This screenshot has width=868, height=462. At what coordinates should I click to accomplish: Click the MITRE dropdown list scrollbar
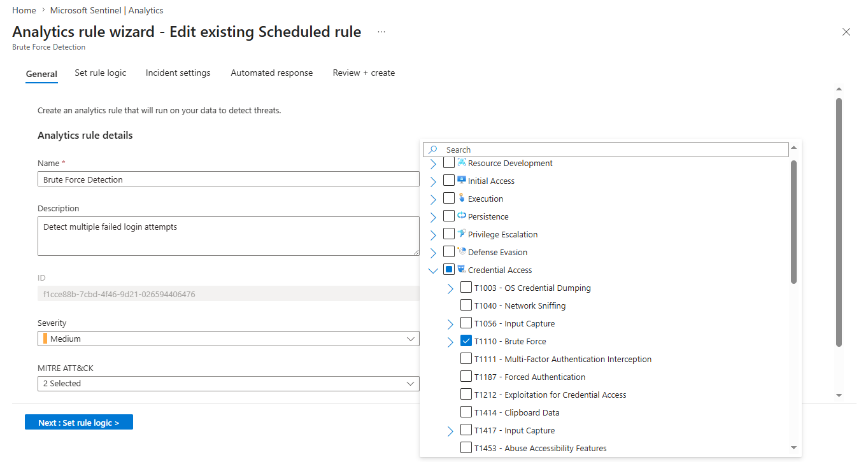(x=793, y=221)
